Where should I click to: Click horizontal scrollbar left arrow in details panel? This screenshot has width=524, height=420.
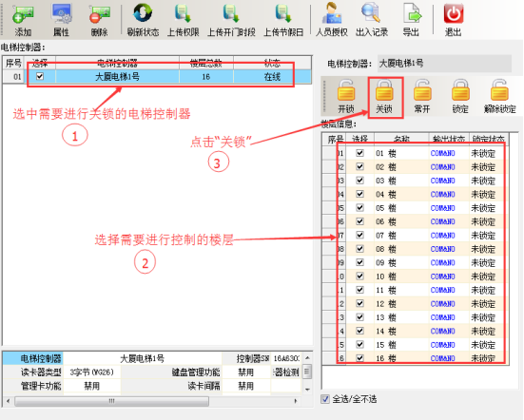click(8, 401)
